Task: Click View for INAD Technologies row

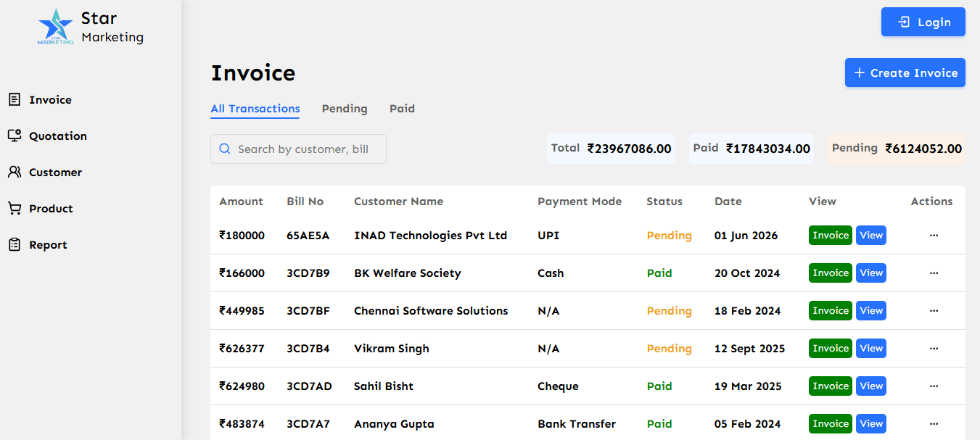Action: 871,236
